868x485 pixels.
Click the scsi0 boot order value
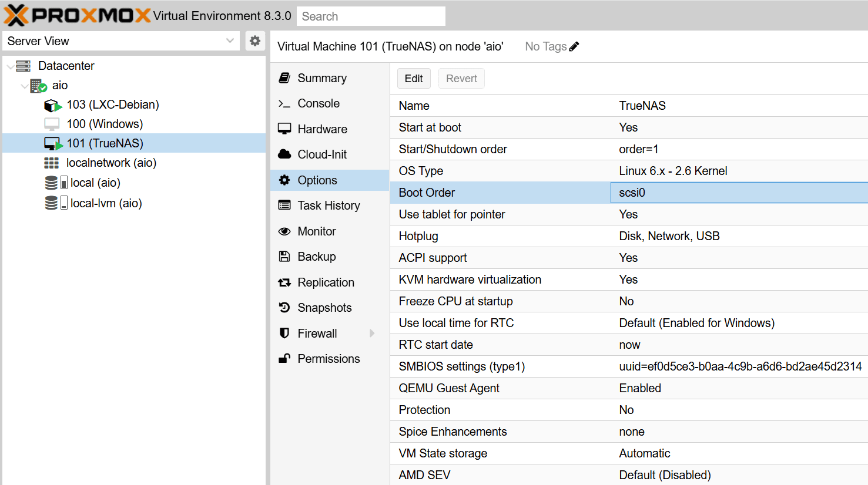pos(632,193)
